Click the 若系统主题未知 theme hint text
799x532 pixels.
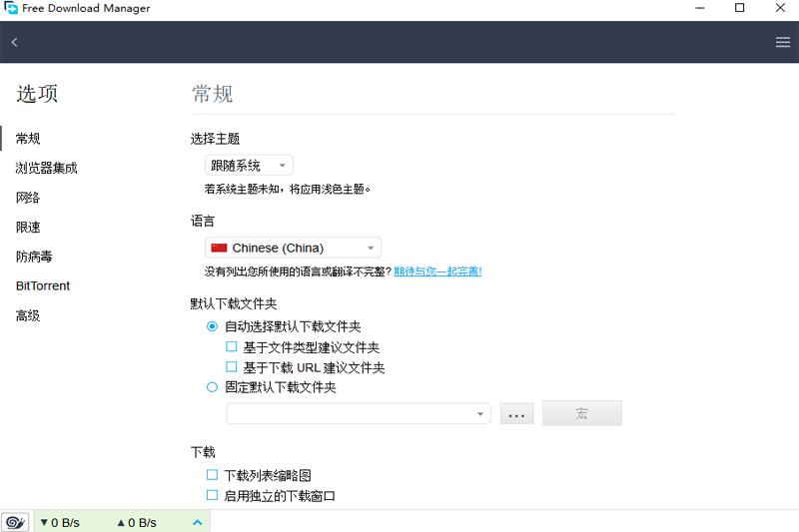click(x=288, y=190)
